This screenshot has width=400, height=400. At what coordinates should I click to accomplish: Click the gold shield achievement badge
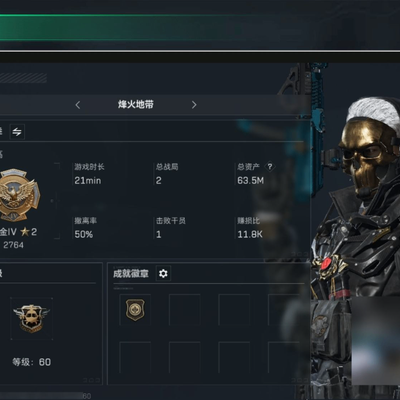pos(135,310)
